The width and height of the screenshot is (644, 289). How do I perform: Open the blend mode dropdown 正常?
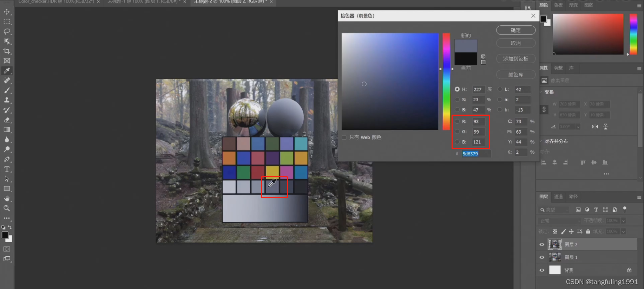(x=559, y=220)
